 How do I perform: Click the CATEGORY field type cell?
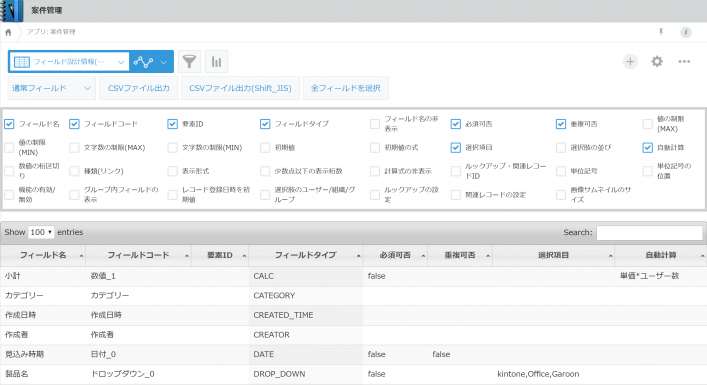pos(306,296)
